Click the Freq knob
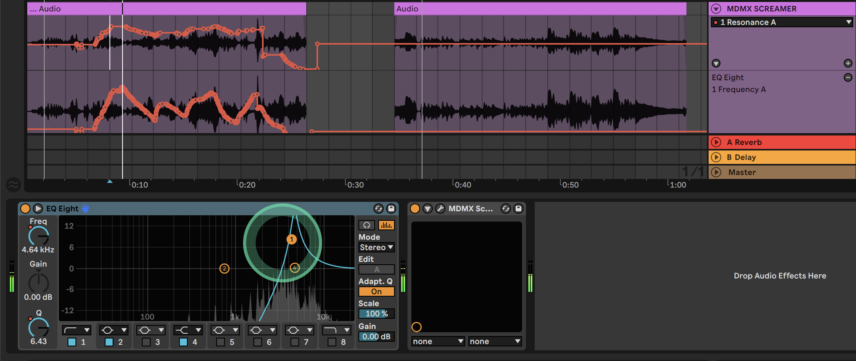The image size is (856, 361). point(38,236)
